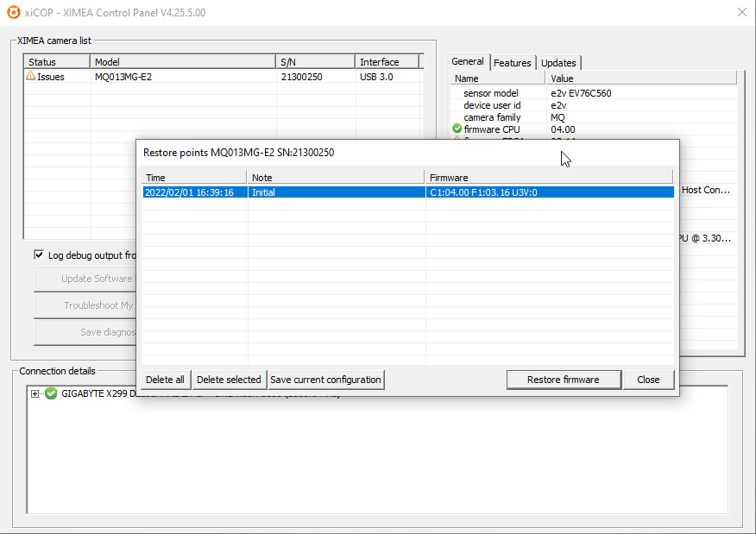Click the Delete all button
Viewport: 756px width, 534px height.
point(166,380)
